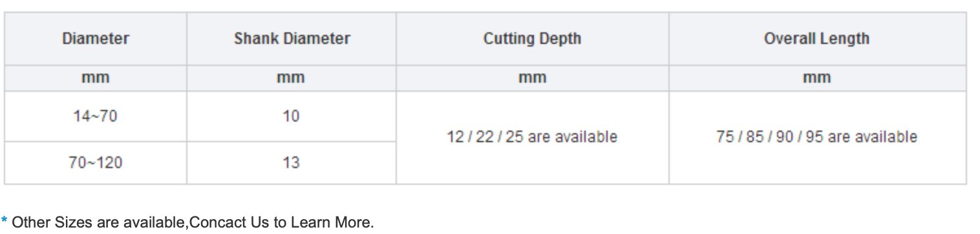
Task: Select the 14~70 diameter cell
Action: click(96, 117)
